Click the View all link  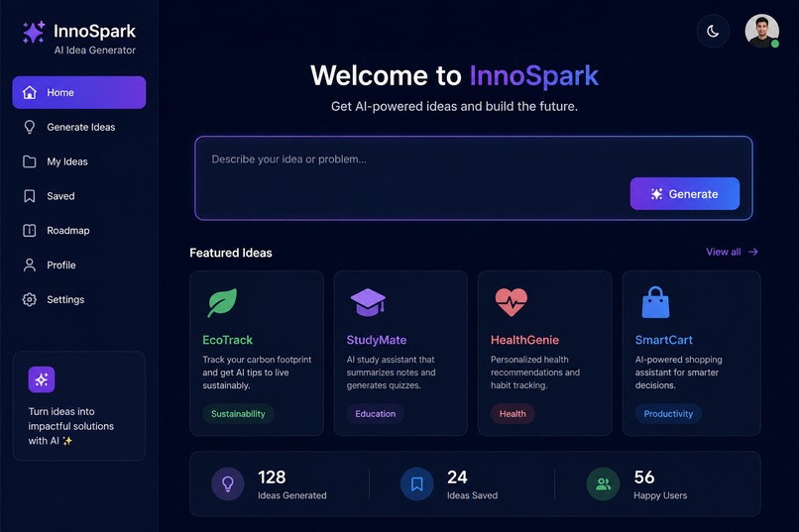(x=723, y=252)
